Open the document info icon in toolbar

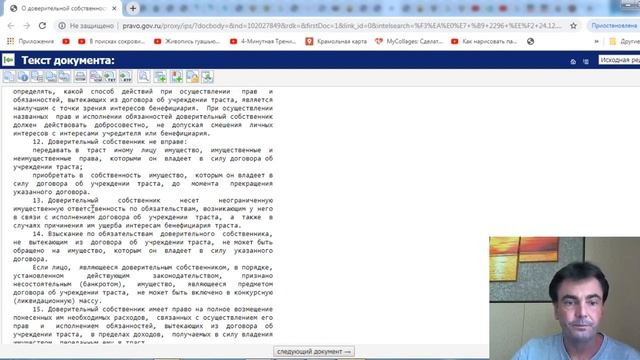pos(23,76)
